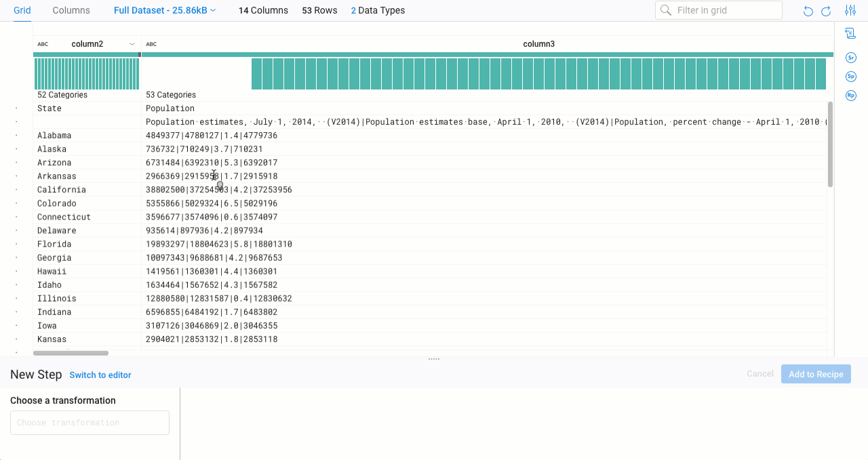Switch to the Grid tab

22,10
